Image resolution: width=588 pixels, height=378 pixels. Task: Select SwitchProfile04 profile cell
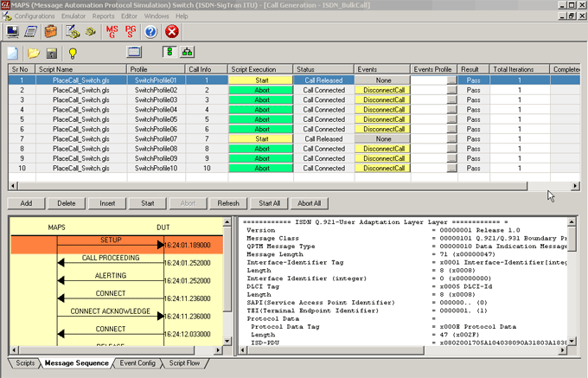click(156, 110)
